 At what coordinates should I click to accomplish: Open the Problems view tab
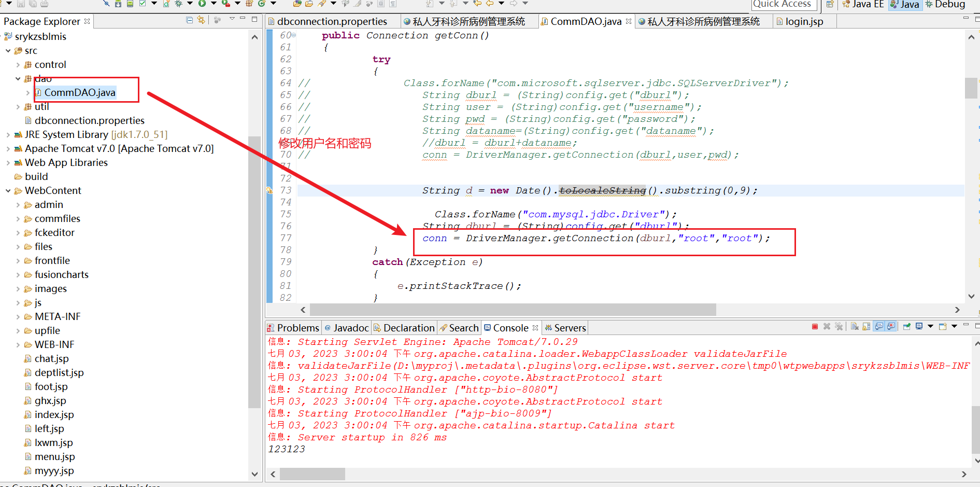pos(293,328)
